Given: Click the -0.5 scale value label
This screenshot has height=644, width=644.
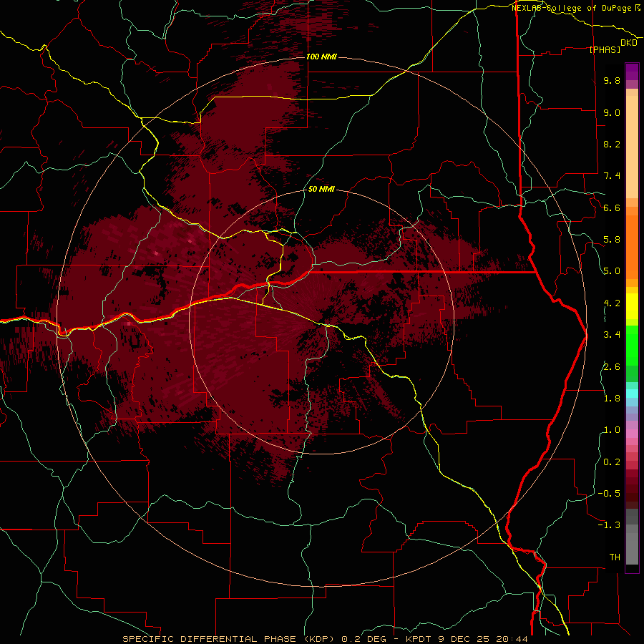Looking at the screenshot, I should (609, 494).
